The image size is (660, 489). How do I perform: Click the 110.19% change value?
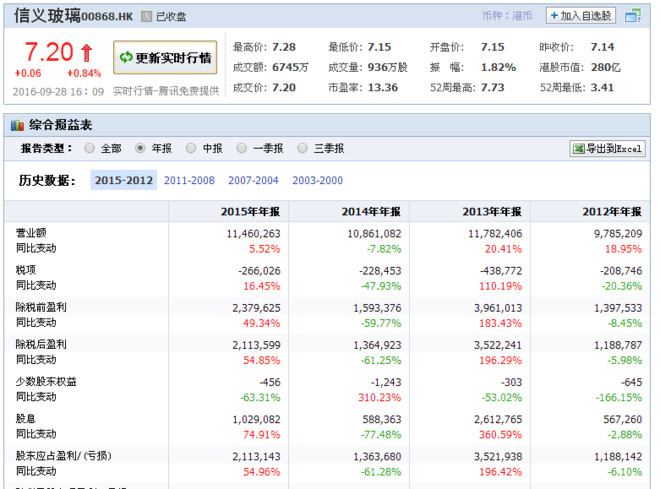[500, 286]
